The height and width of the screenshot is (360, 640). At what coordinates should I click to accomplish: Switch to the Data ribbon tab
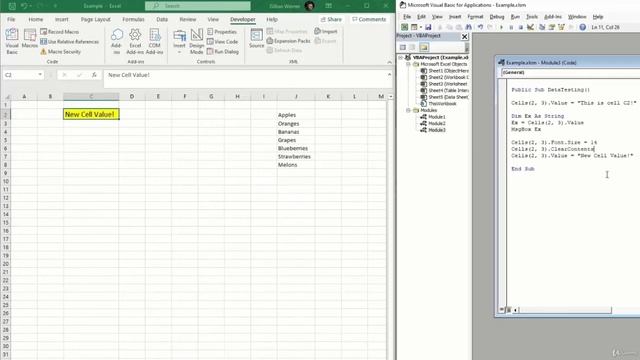tap(162, 19)
